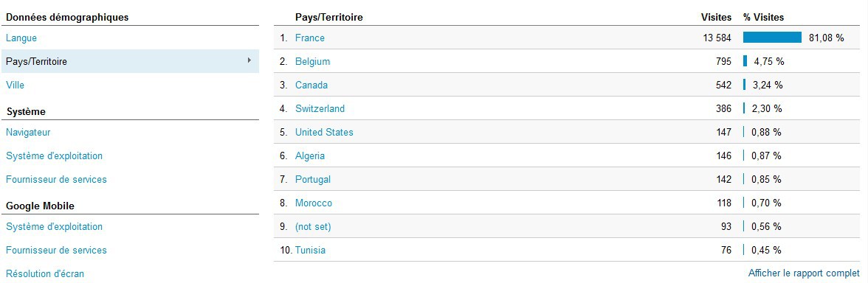Screen dimensions: 868x283
Task: Click the arrow beside Pays/Territoire
Action: pos(249,60)
